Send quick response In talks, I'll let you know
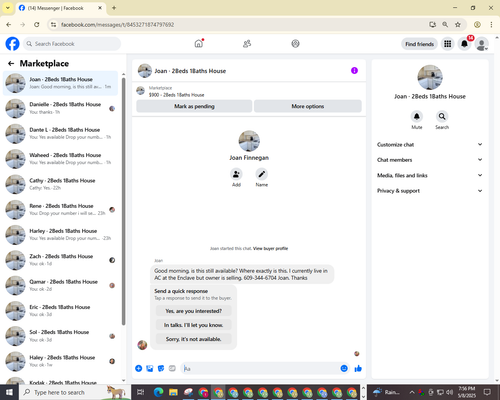 coord(194,325)
